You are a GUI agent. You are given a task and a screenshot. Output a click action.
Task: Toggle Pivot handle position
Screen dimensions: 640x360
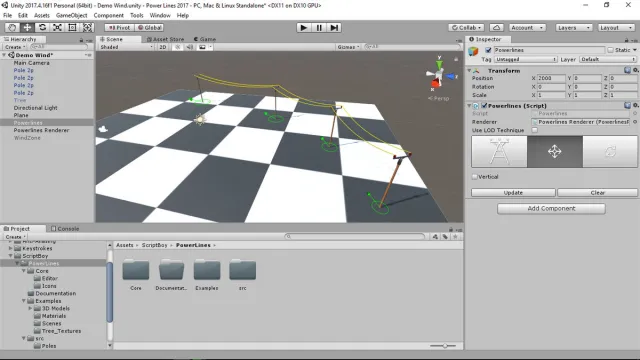tap(120, 27)
